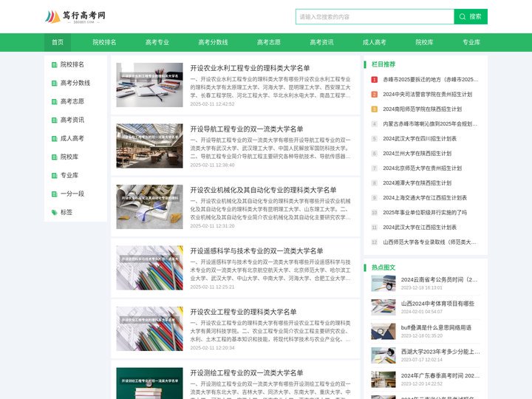Select 高考分数线 in the top navigation

[x=213, y=42]
